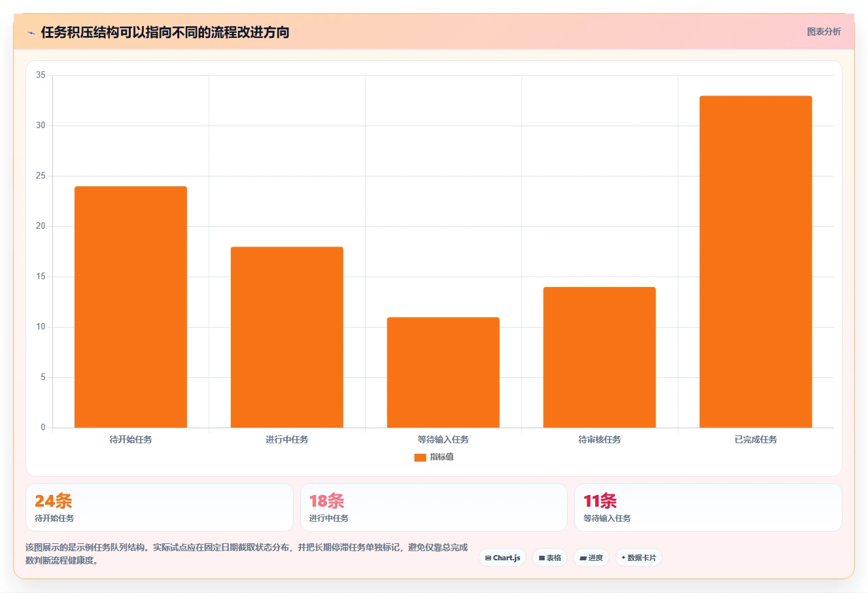Select the 数据卡片 tag chip
This screenshot has height=593, width=868.
638,558
